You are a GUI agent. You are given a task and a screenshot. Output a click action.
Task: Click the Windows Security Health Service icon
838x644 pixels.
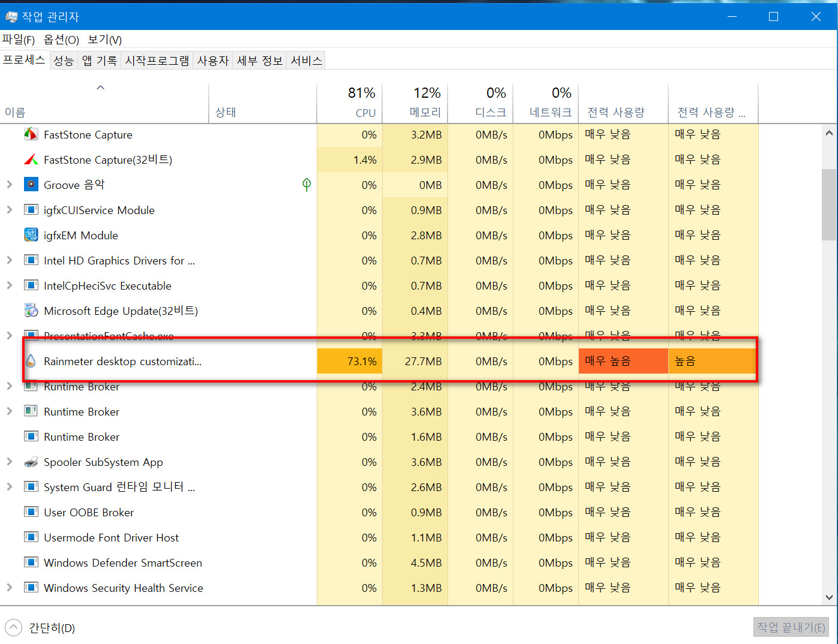tap(31, 588)
